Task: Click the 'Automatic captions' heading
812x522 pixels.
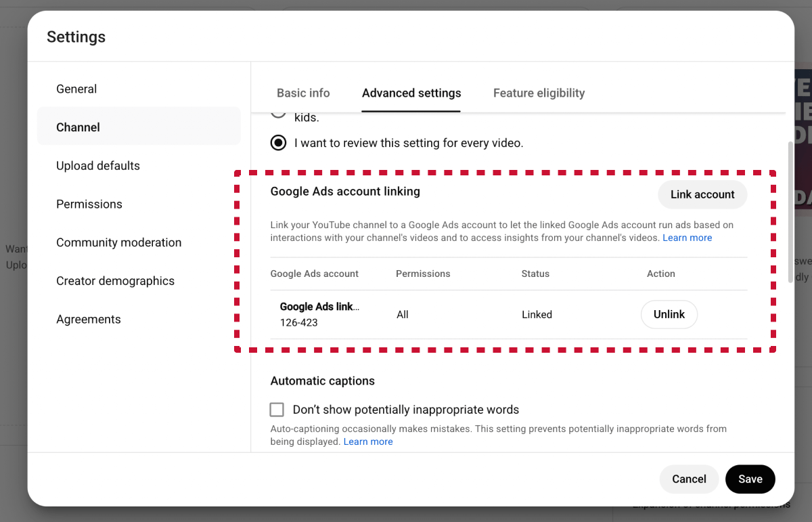Action: (x=323, y=381)
